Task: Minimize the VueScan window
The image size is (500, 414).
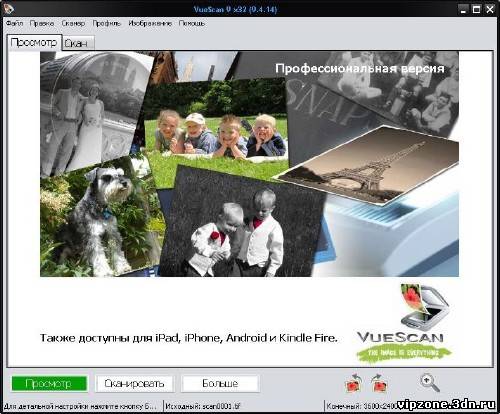Action: (463, 9)
